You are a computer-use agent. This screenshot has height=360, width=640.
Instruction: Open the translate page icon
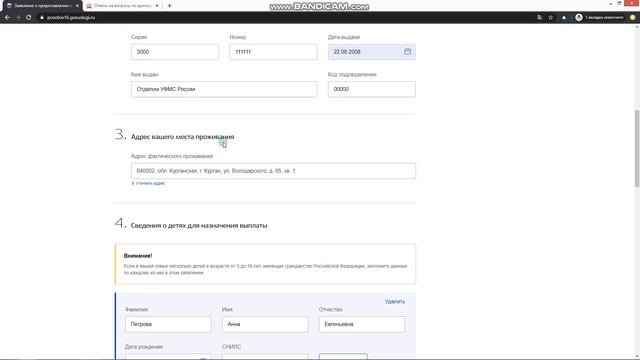[540, 18]
